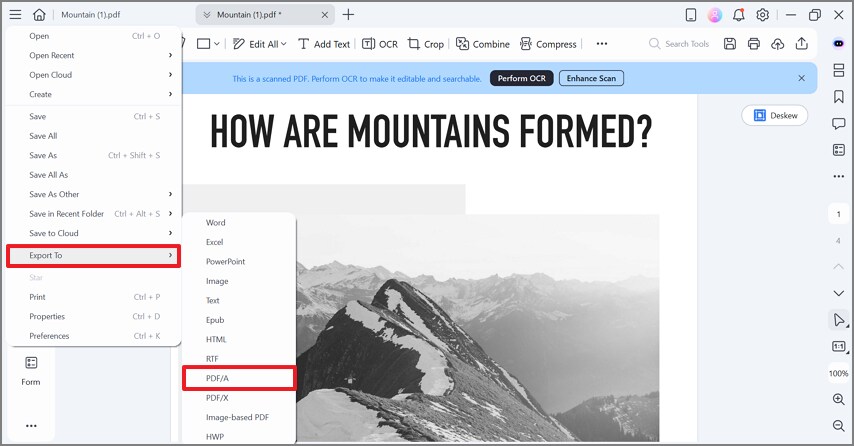Open the mobile device icon
Image resolution: width=854 pixels, height=446 pixels.
pyautogui.click(x=691, y=15)
